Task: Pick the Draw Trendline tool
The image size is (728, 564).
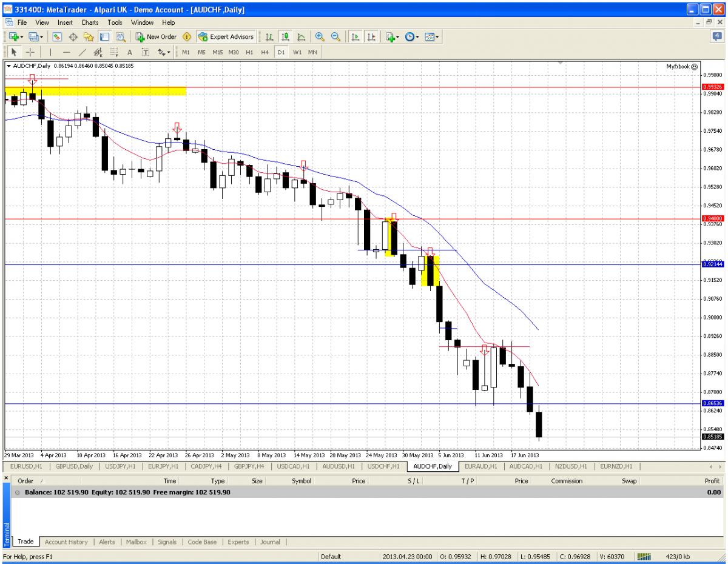Action: tap(83, 52)
